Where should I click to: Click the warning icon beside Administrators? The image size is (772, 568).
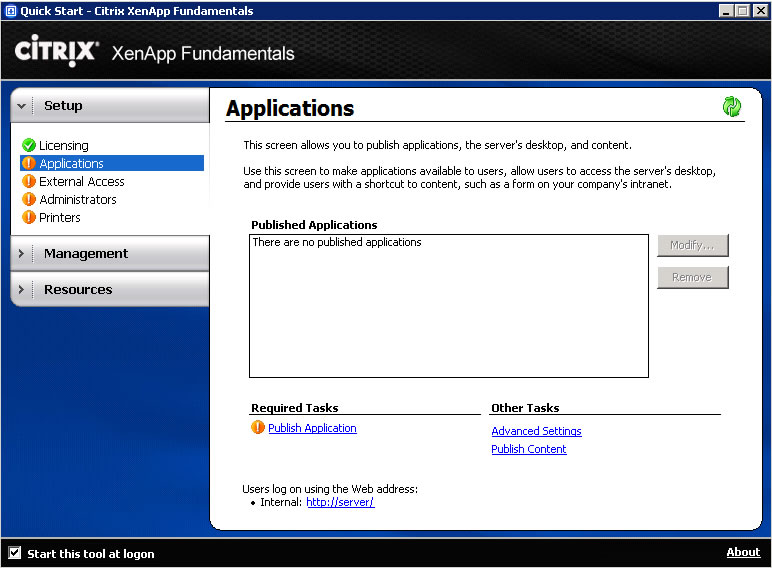[x=29, y=199]
